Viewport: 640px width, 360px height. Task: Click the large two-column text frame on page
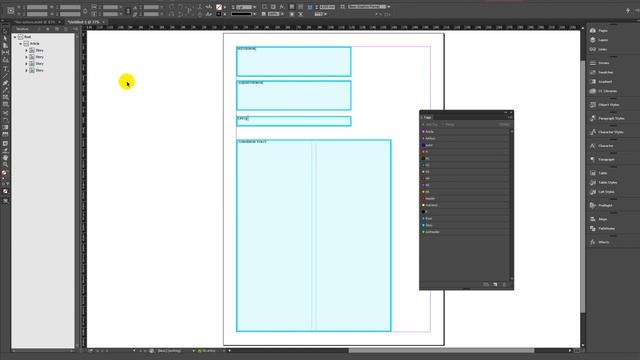[313, 236]
